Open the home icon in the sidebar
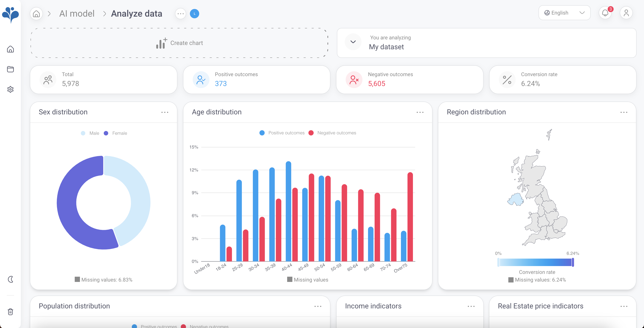 tap(10, 49)
